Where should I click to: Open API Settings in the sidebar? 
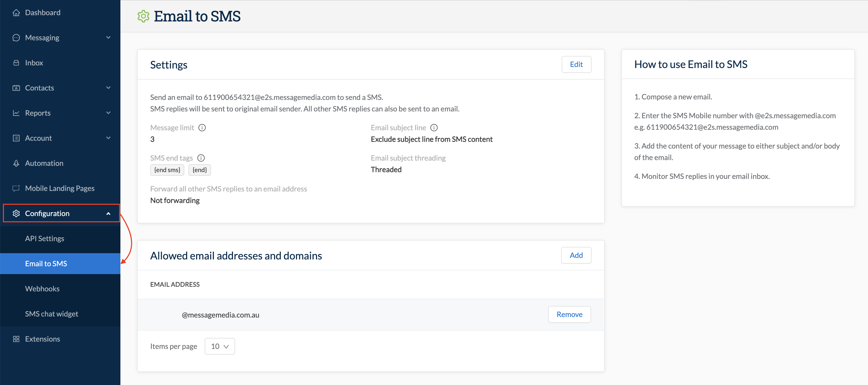[x=44, y=239]
